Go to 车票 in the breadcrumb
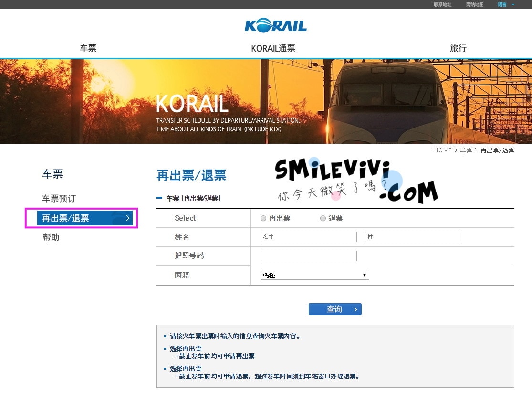This screenshot has width=532, height=395. coord(466,150)
